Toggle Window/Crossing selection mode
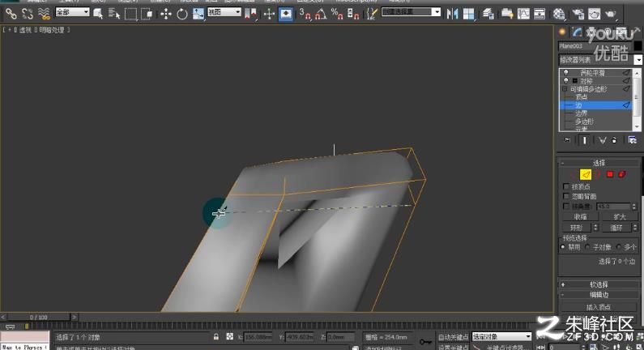 (147, 14)
